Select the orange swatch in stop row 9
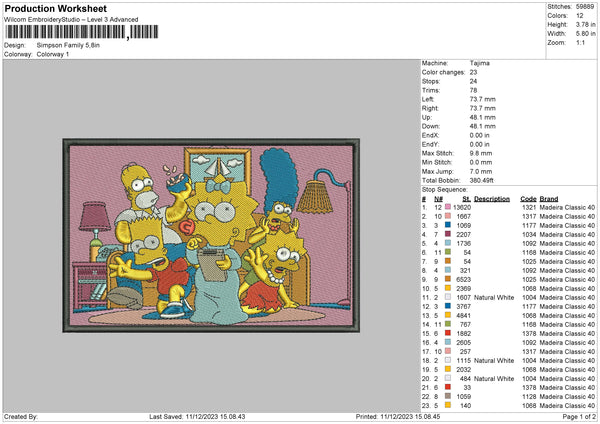The height and width of the screenshot is (424, 600). tap(448, 279)
